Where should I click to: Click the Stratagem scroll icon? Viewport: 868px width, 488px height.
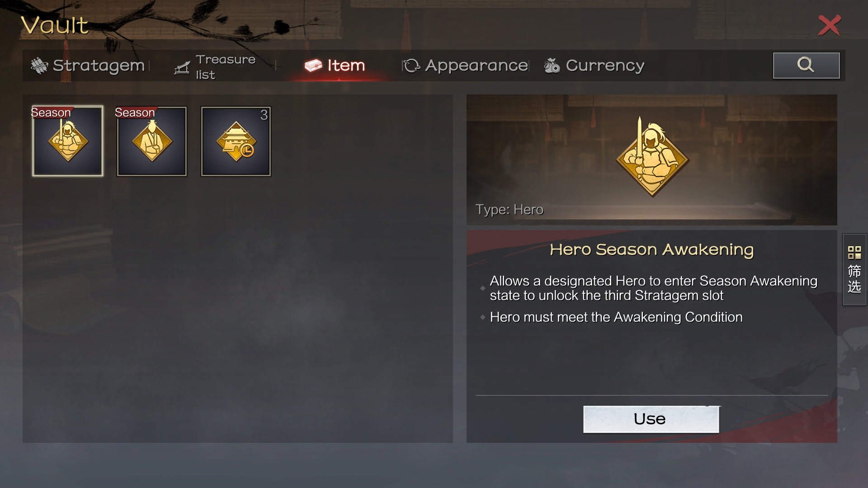click(39, 66)
